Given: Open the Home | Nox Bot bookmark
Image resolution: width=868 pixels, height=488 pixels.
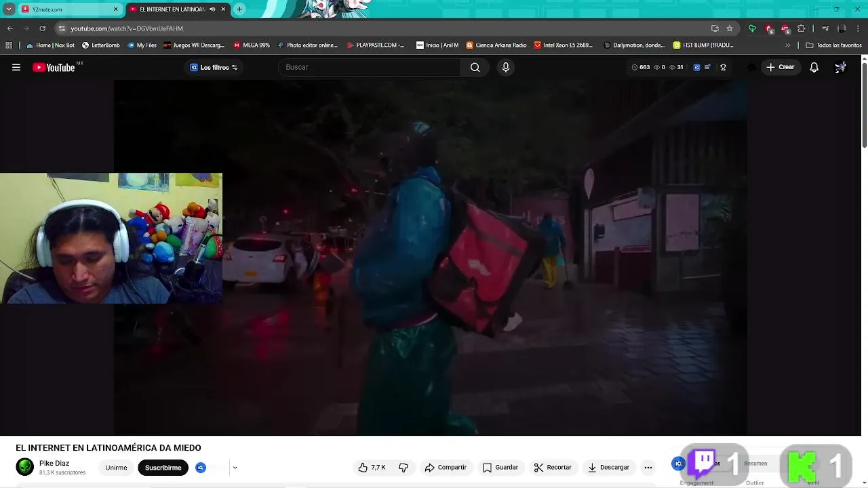Looking at the screenshot, I should pos(50,45).
